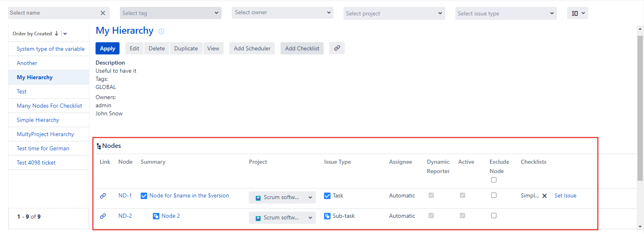Click the link icon in the ND-1 row
Image resolution: width=644 pixels, height=234 pixels.
point(103,196)
